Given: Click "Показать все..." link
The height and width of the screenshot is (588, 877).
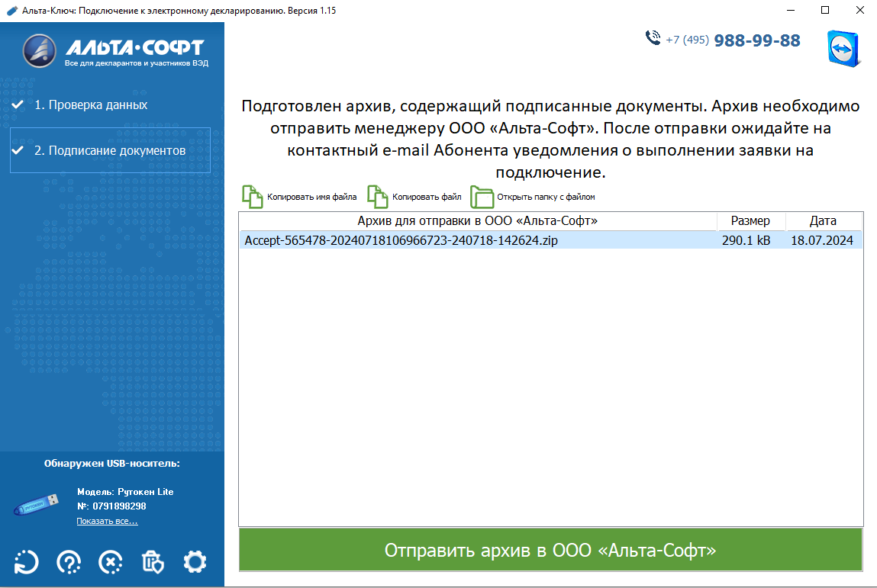Looking at the screenshot, I should pyautogui.click(x=107, y=521).
